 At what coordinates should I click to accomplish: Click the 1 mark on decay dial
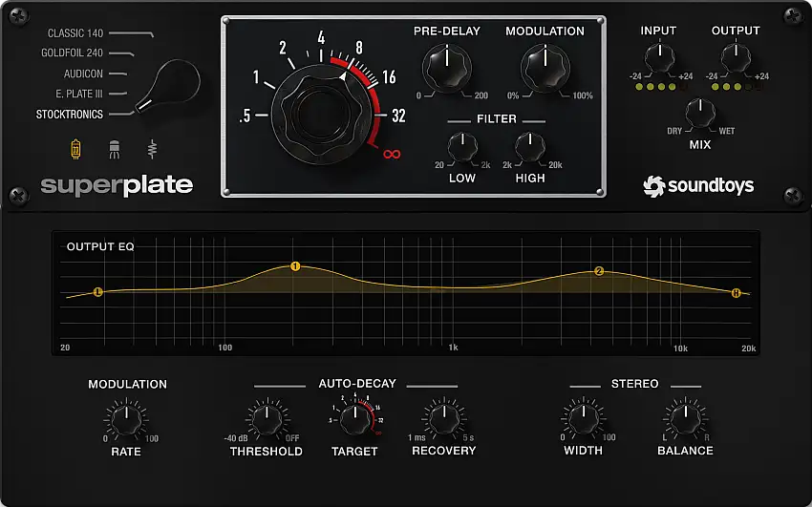[256, 77]
